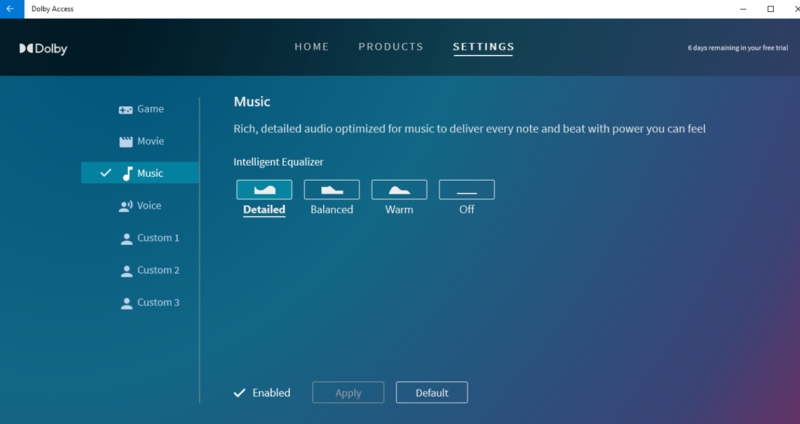This screenshot has height=424, width=800.
Task: Select the Voice profile speaking icon
Action: tap(126, 206)
